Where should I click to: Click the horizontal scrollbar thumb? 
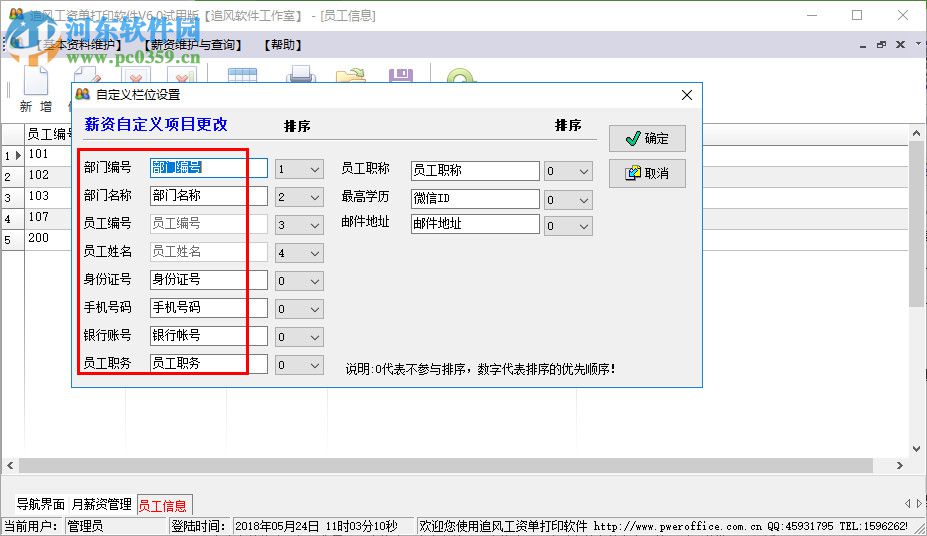(446, 466)
